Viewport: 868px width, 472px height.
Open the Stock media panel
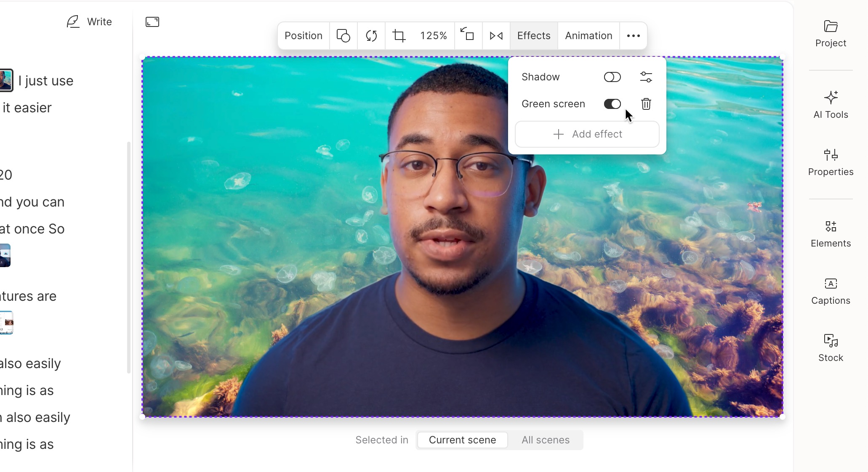tap(831, 348)
